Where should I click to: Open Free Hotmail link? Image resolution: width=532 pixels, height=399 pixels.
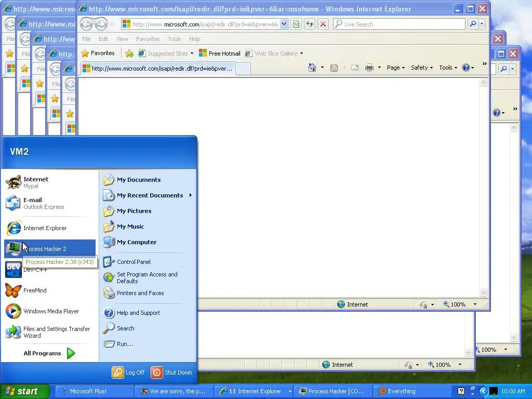click(220, 54)
